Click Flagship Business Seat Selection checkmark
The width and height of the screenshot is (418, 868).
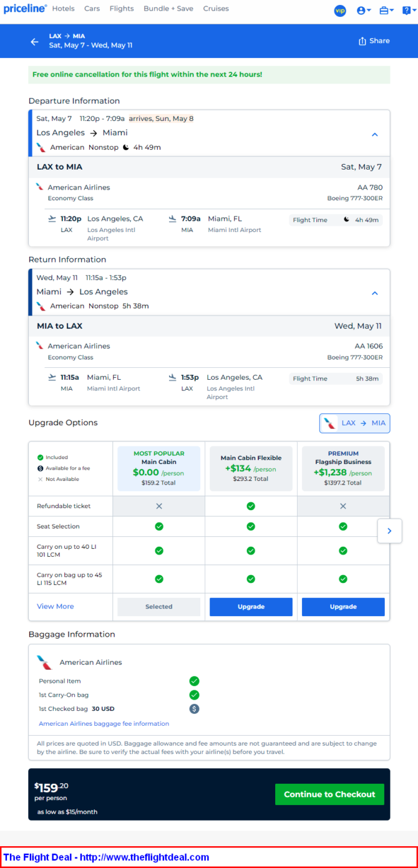(x=343, y=526)
